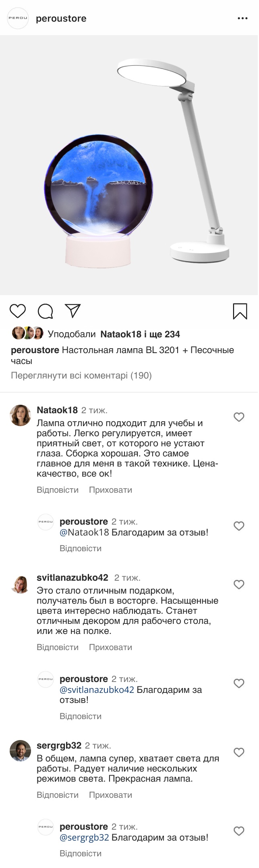The height and width of the screenshot is (868, 259).
Task: Like peroustore's reply to svitlanazubko42
Action: pyautogui.click(x=239, y=683)
